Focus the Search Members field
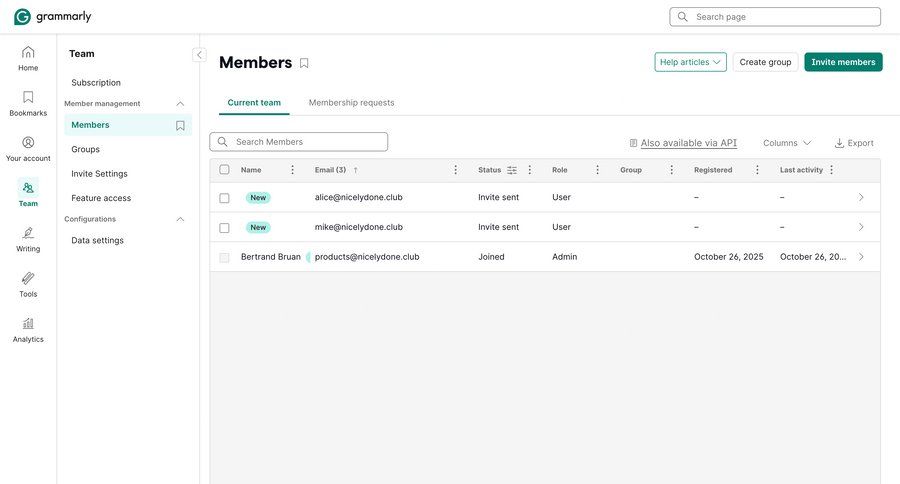 298,142
